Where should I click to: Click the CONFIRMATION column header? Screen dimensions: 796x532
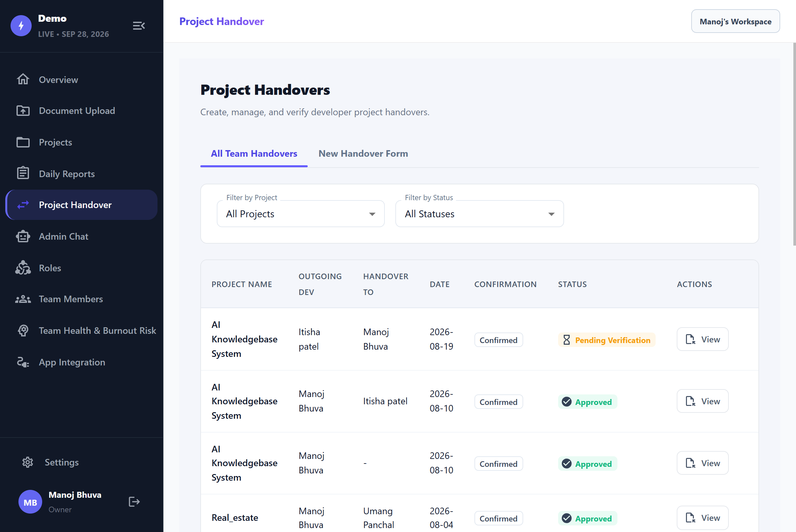pos(505,284)
